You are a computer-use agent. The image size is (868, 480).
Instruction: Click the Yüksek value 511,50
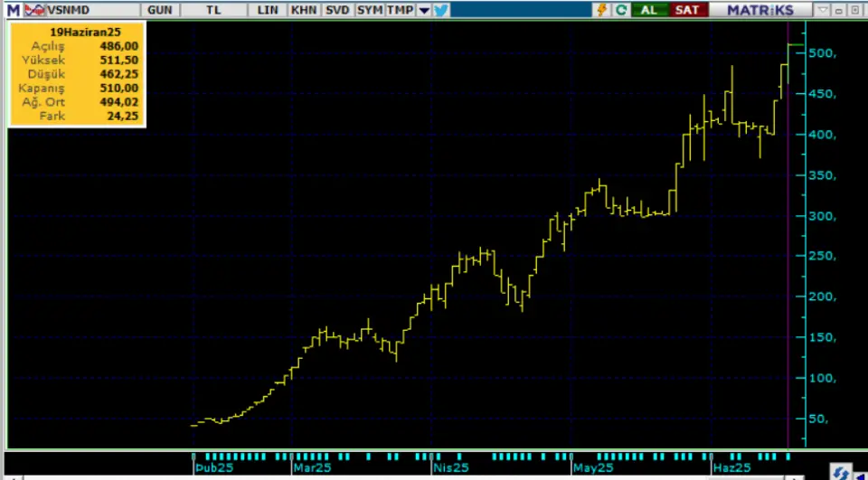(119, 60)
